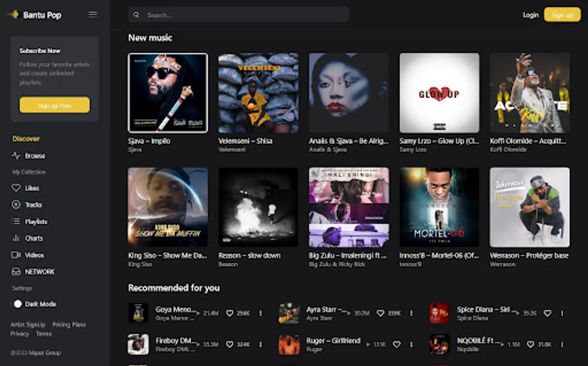Play the Ayra Starr track

coord(349,313)
